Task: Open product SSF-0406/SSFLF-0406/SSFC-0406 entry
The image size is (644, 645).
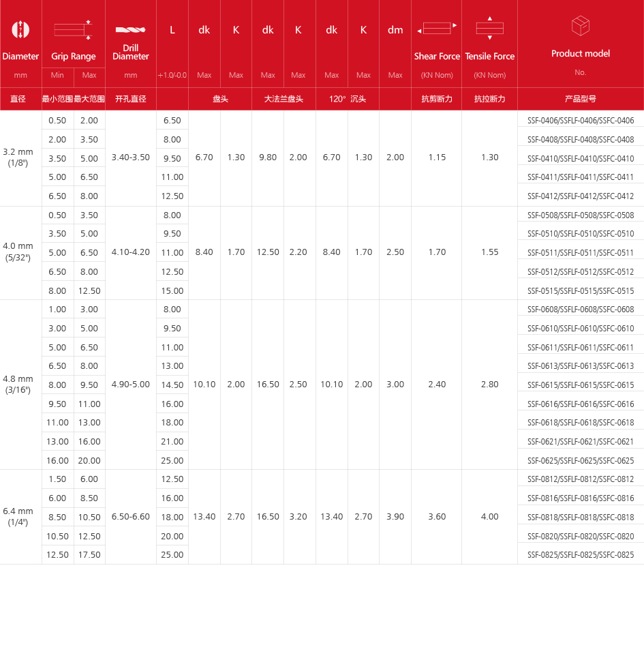Action: [581, 121]
